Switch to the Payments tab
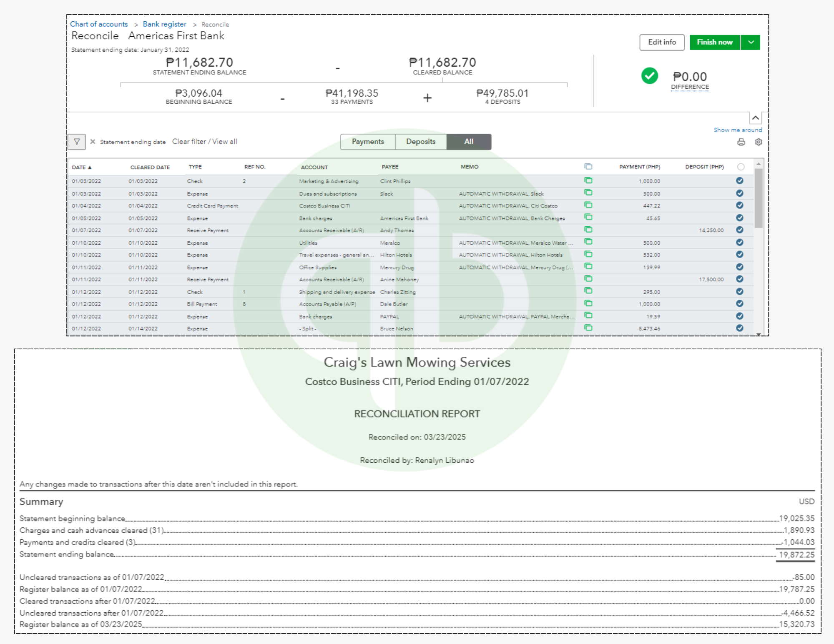This screenshot has height=644, width=834. pyautogui.click(x=367, y=142)
